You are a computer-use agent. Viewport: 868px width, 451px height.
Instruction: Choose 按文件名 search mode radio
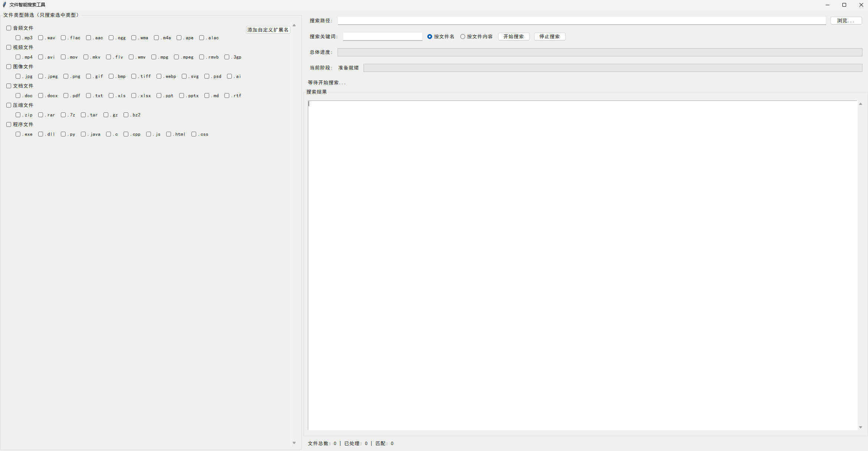pos(430,37)
